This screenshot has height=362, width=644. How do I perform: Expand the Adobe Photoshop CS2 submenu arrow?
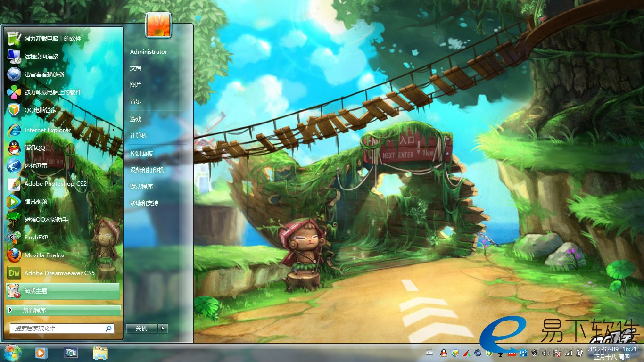114,183
